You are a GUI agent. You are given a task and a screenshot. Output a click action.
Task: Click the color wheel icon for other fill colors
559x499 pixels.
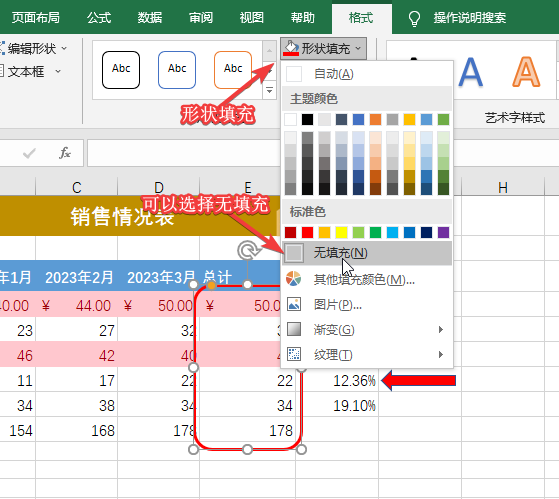pos(293,279)
